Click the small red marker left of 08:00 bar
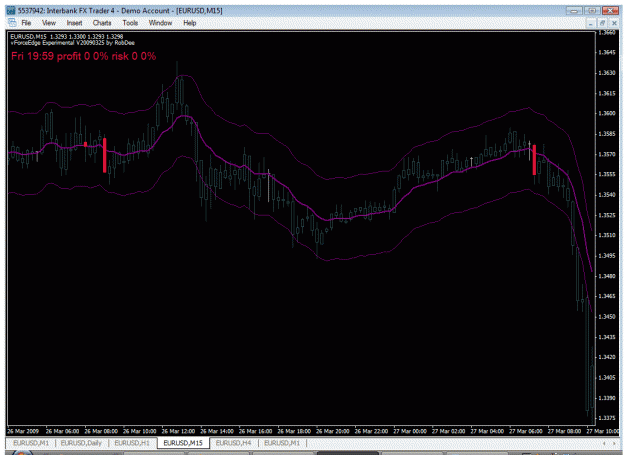The height and width of the screenshot is (455, 625). [x=85, y=144]
